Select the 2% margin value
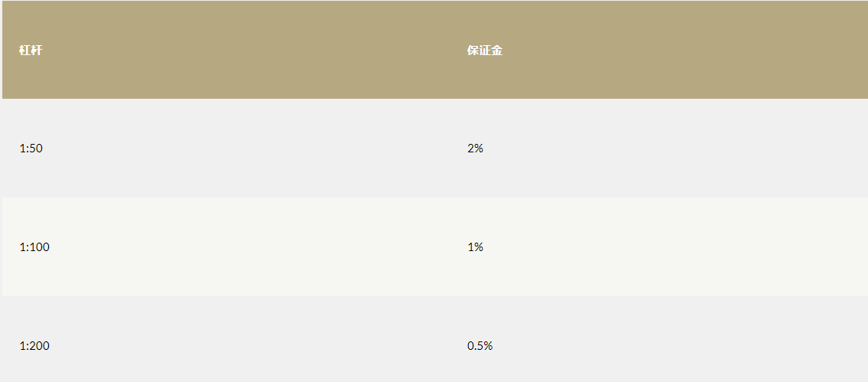The width and height of the screenshot is (868, 382). (x=475, y=149)
